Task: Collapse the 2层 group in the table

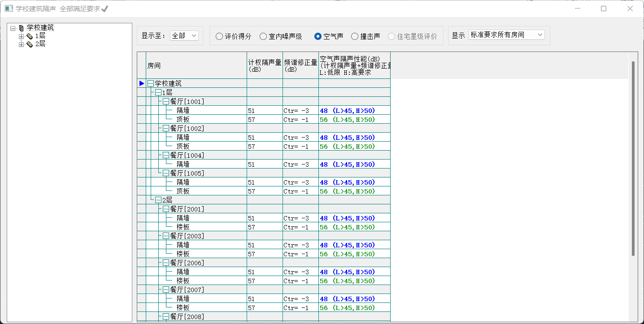Action: pos(158,200)
